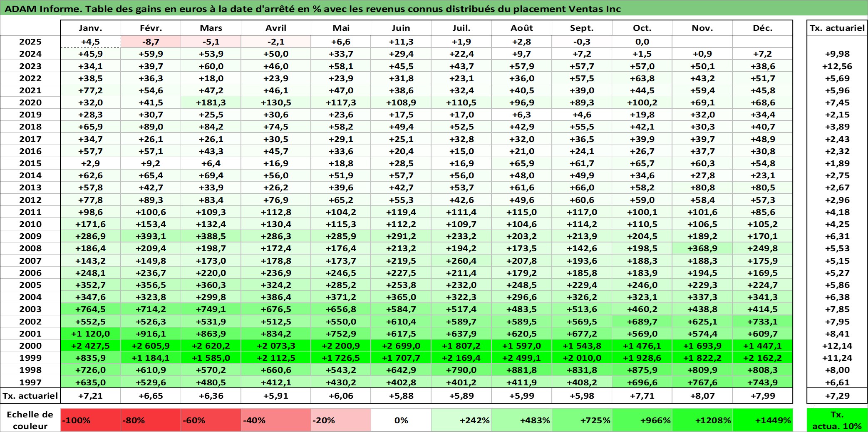Image resolution: width=868 pixels, height=432 pixels.
Task: Select the +9,98 actuarial rate for 2024
Action: (837, 54)
